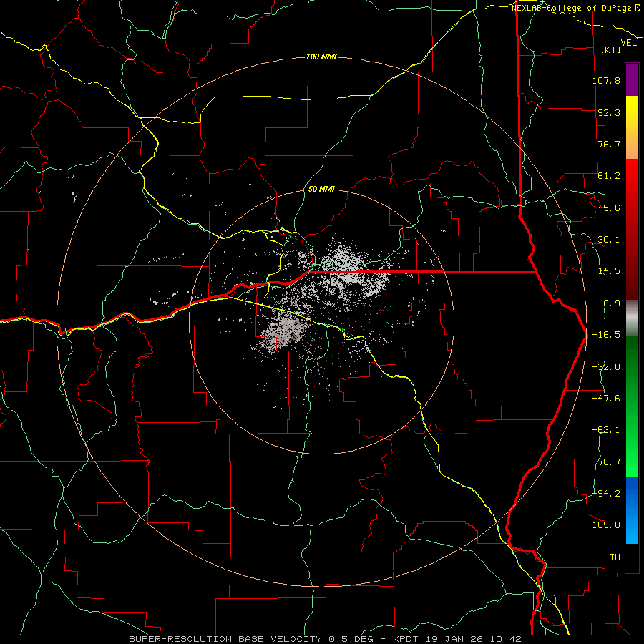Click the 30.1 velocity scale value
The height and width of the screenshot is (644, 644).
click(609, 240)
